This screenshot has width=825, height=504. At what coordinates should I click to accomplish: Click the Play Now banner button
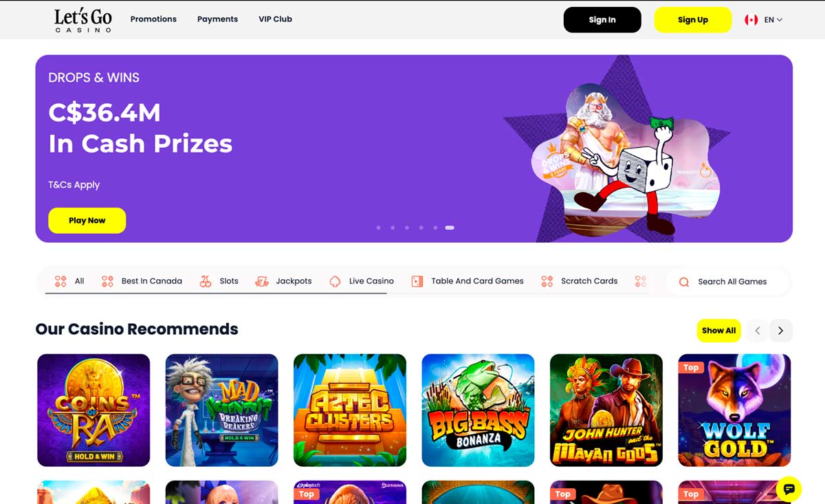(87, 221)
